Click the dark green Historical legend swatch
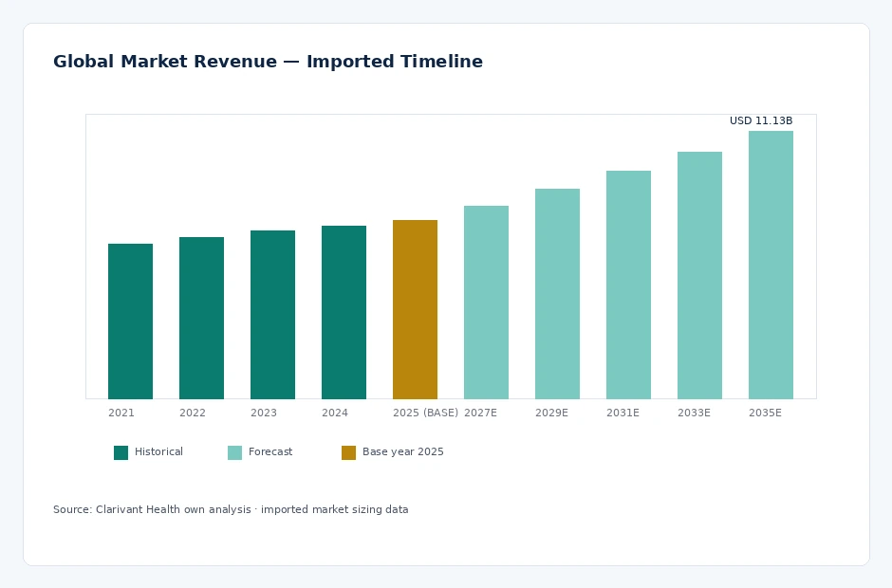 pos(121,452)
